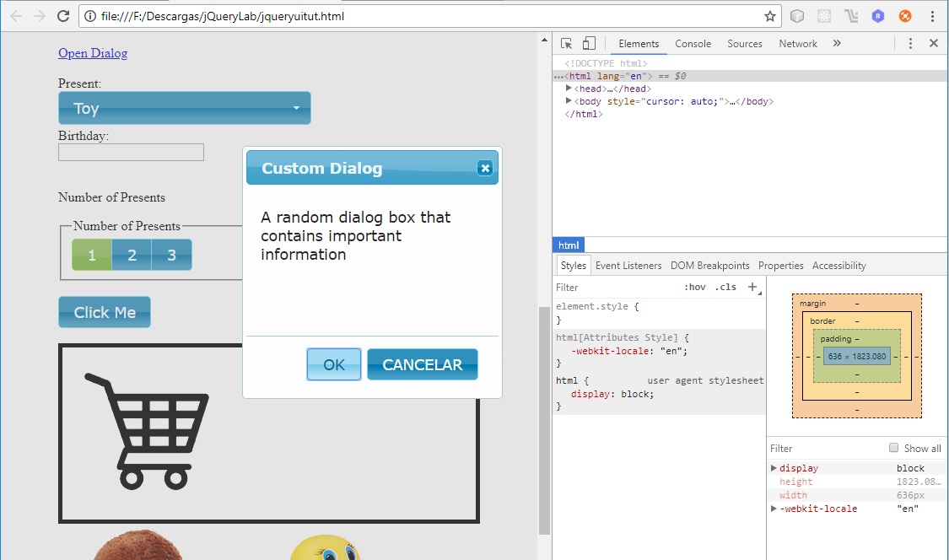This screenshot has height=560, width=949.
Task: Click the React DevTools extension icon
Action: (823, 16)
